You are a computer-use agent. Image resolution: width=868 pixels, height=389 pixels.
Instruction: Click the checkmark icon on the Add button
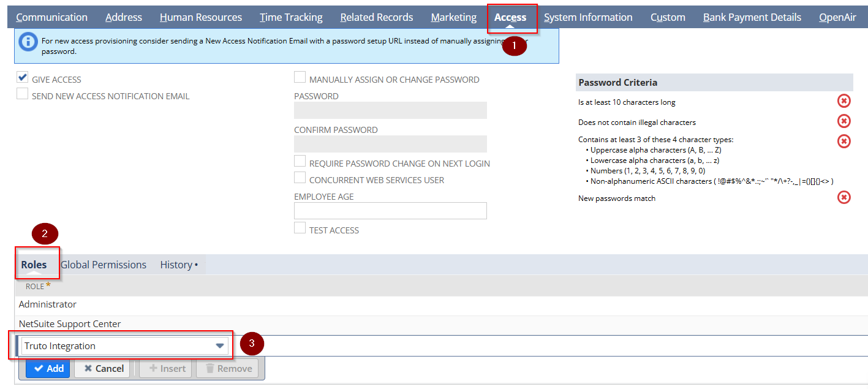38,368
